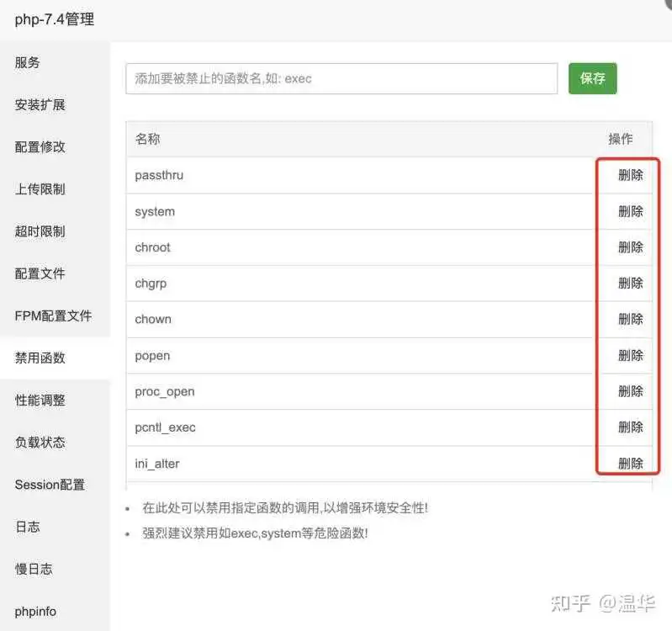
Task: Remove chgrp from the list
Action: pos(631,284)
